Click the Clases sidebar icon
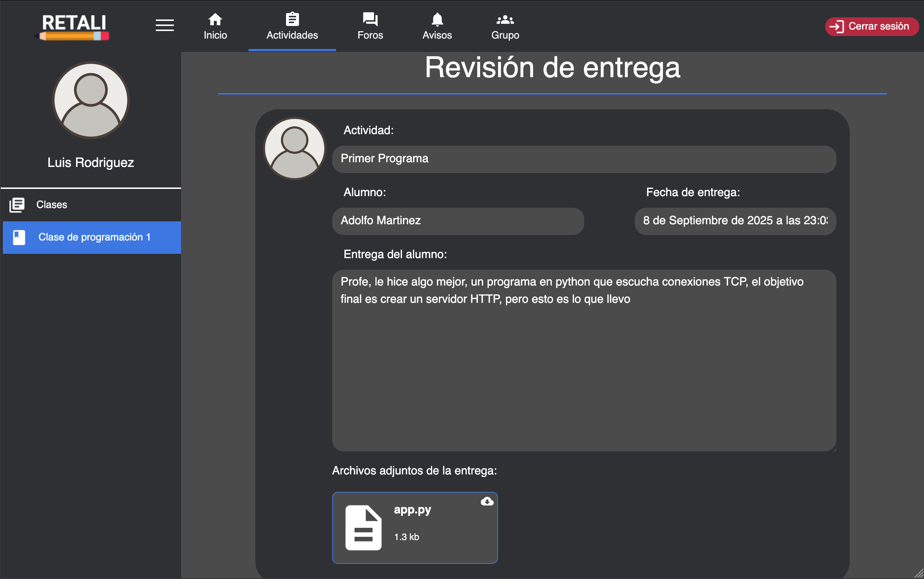The width and height of the screenshot is (924, 579). coord(17,204)
